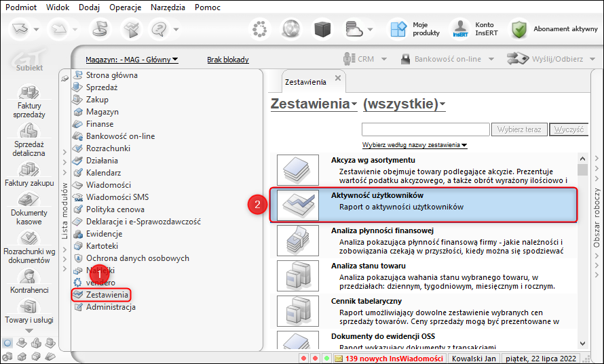The height and width of the screenshot is (364, 604).
Task: Open Faktury zakupu shortcut icon
Action: pos(29,169)
